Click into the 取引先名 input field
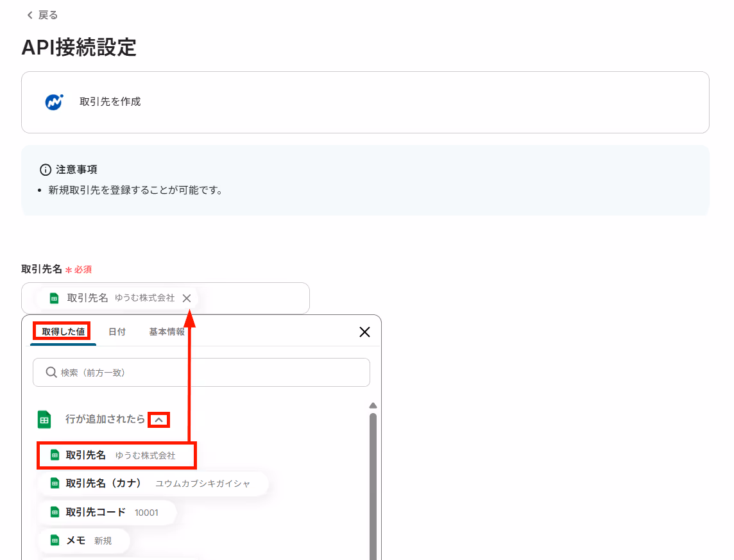The height and width of the screenshot is (560, 734). tap(166, 298)
